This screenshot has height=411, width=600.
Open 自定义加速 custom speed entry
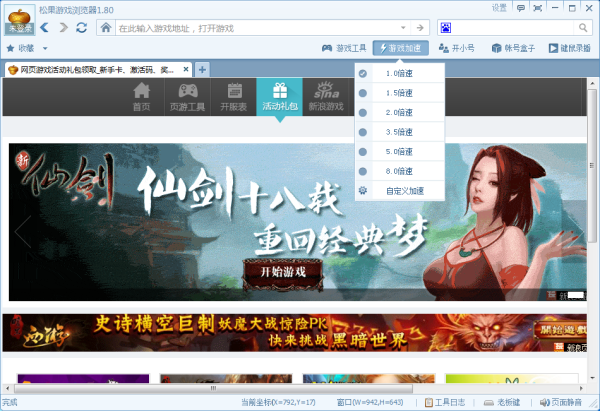(x=404, y=190)
